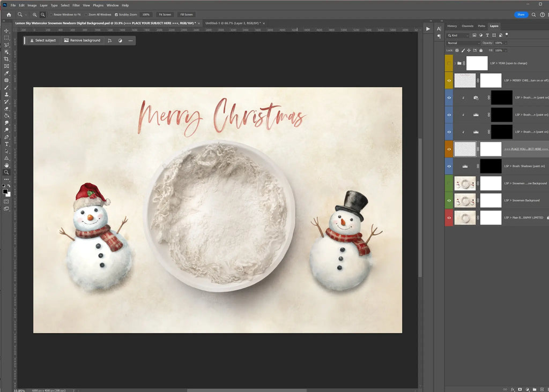This screenshot has height=392, width=549.
Task: Click the layer effects fx icon
Action: coord(513,389)
